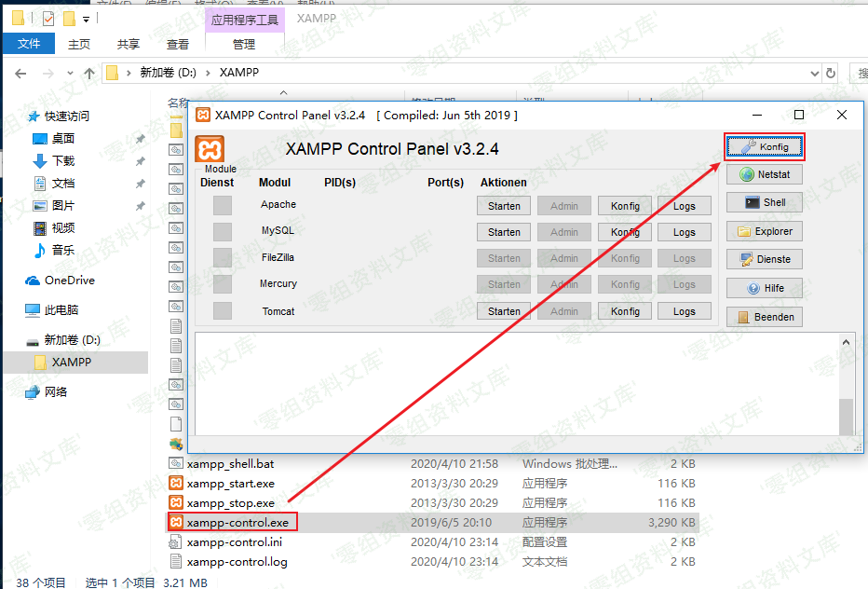Screen dimensions: 868x589
Task: Switch to the 主页 ribbon tab
Action: (79, 45)
